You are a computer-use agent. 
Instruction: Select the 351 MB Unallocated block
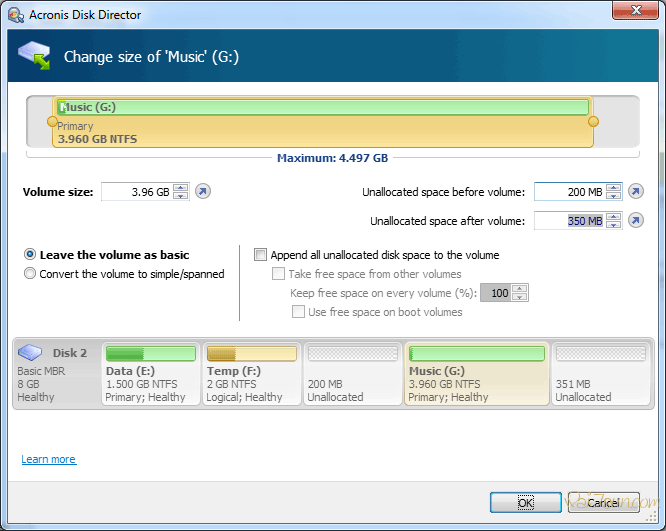tap(600, 374)
